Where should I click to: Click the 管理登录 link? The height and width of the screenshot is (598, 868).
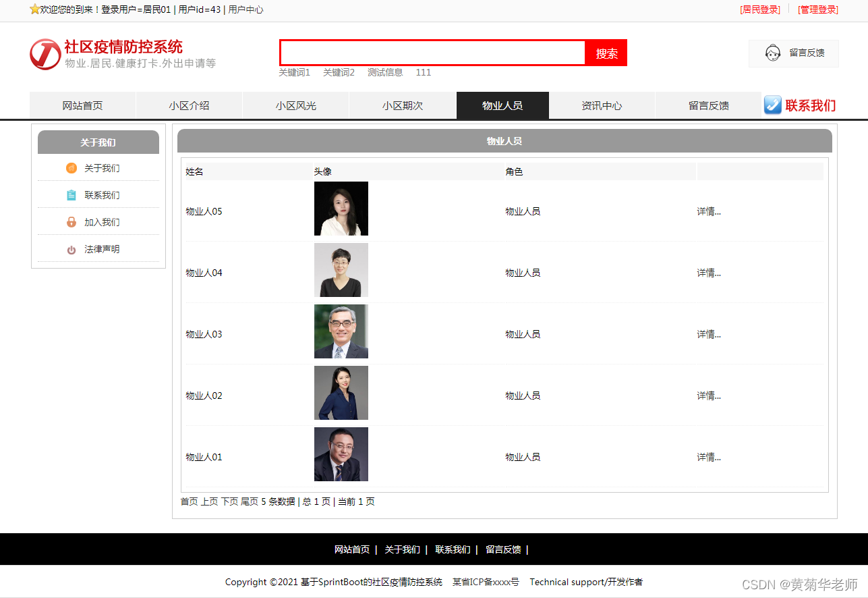point(818,9)
